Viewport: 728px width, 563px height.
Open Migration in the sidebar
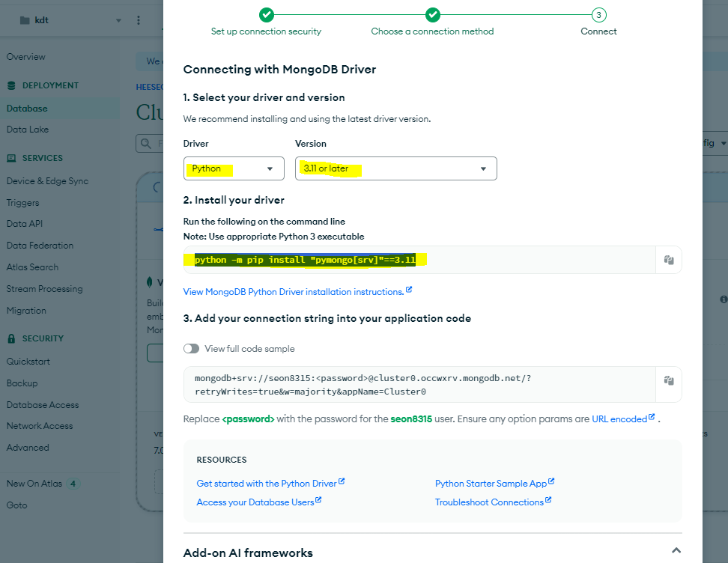pyautogui.click(x=26, y=311)
